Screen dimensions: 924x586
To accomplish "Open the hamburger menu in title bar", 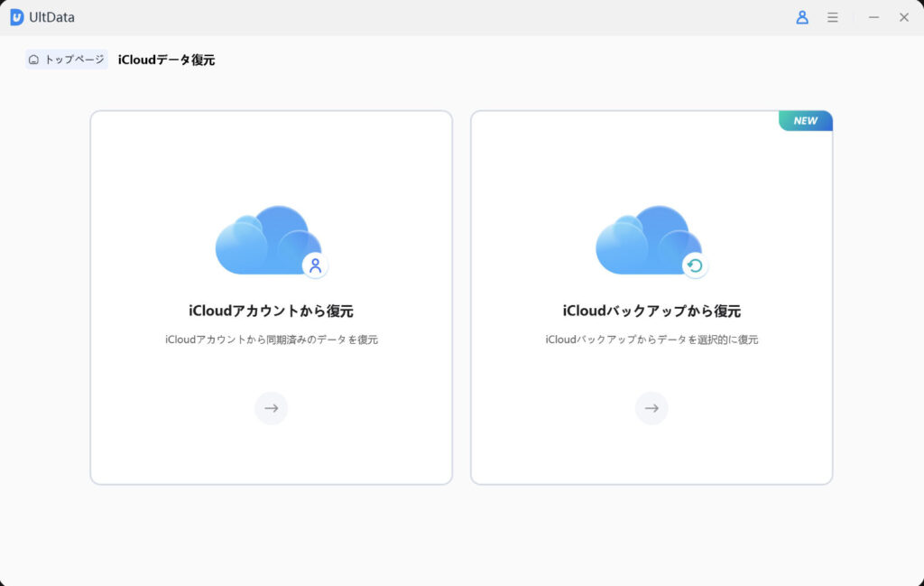I will tap(833, 17).
